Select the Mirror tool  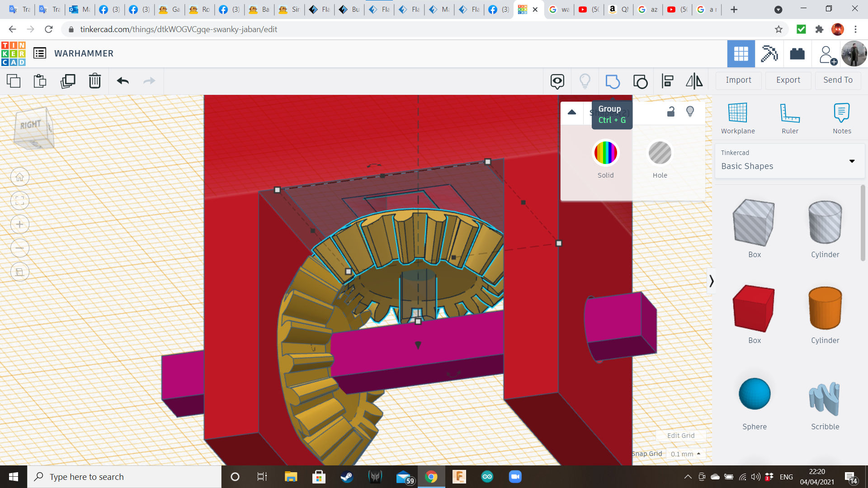coord(694,81)
